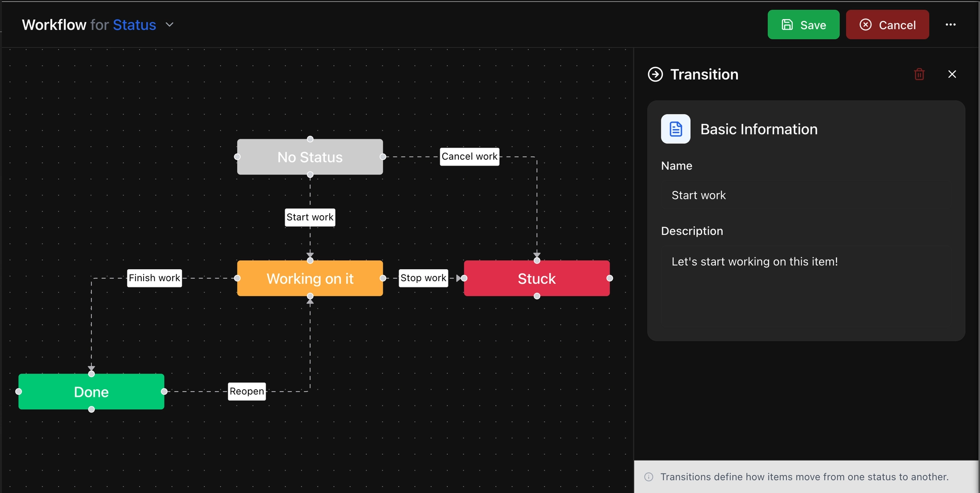Image resolution: width=980 pixels, height=493 pixels.
Task: Cancel workflow editing
Action: (887, 25)
